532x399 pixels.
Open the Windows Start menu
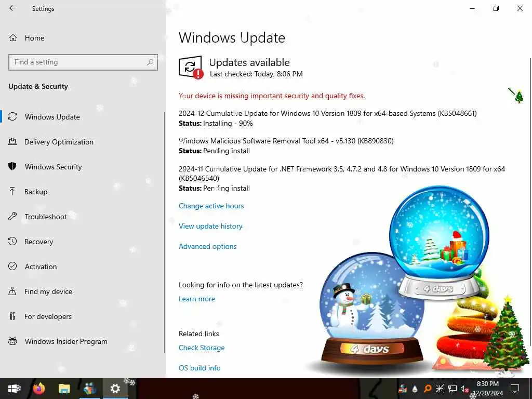[14, 389]
